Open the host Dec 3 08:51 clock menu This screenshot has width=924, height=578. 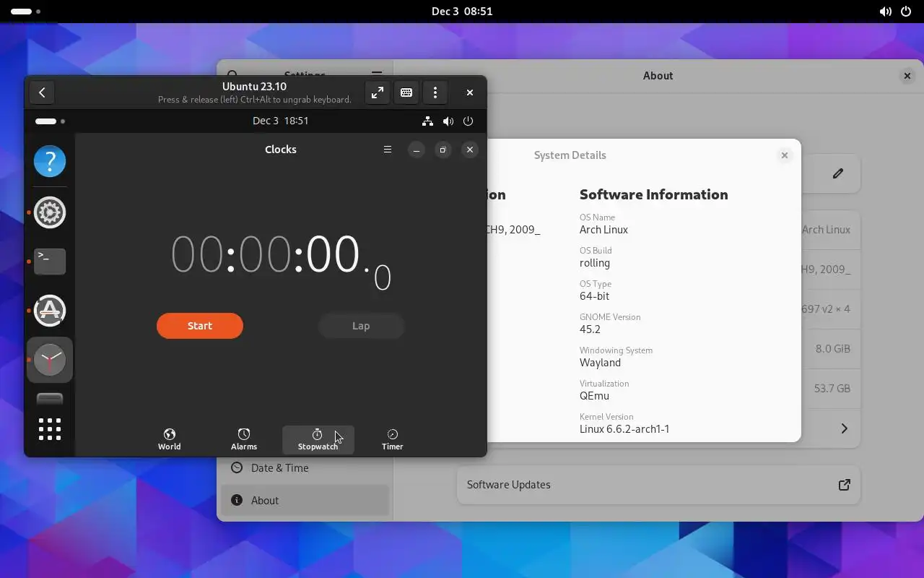462,12
